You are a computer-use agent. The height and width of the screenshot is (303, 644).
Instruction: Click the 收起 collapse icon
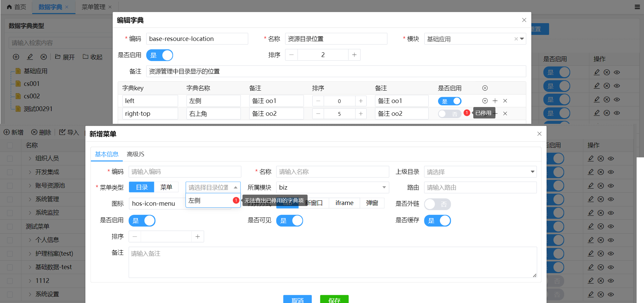click(x=92, y=57)
